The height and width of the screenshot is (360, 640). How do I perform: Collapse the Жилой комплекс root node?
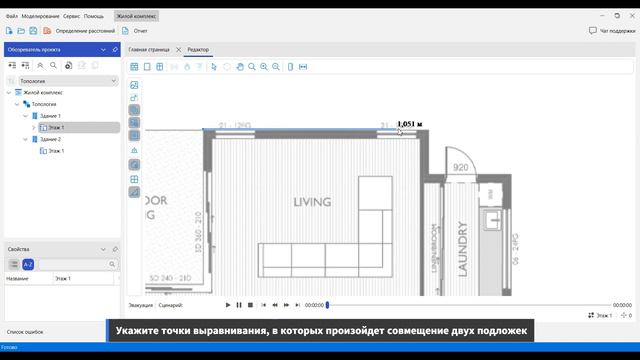coord(9,93)
